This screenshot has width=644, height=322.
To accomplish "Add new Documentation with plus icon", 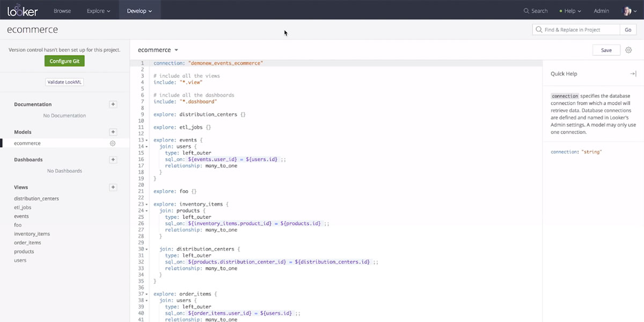I will 113,104.
